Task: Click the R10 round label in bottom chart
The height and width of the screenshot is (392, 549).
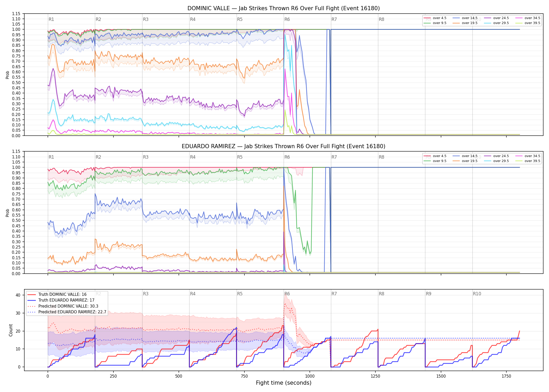Action: point(477,294)
